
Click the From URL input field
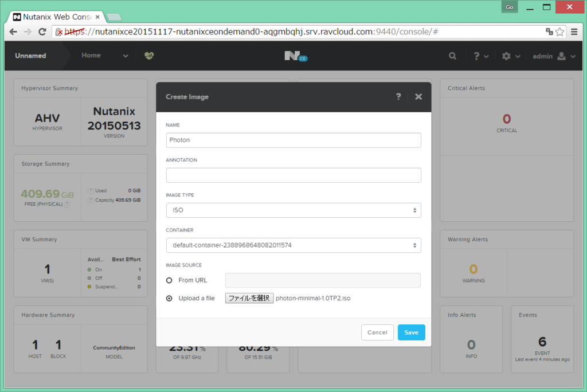(323, 280)
